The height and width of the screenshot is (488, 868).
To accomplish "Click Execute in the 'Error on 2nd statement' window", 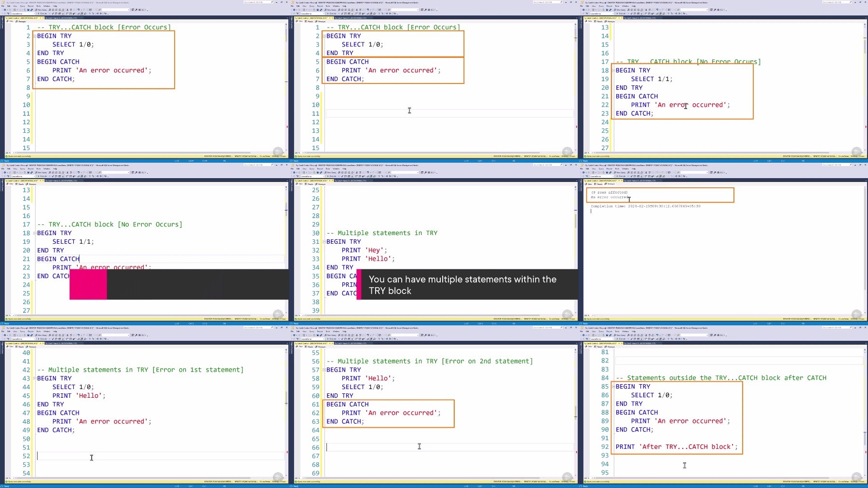I will tap(332, 339).
